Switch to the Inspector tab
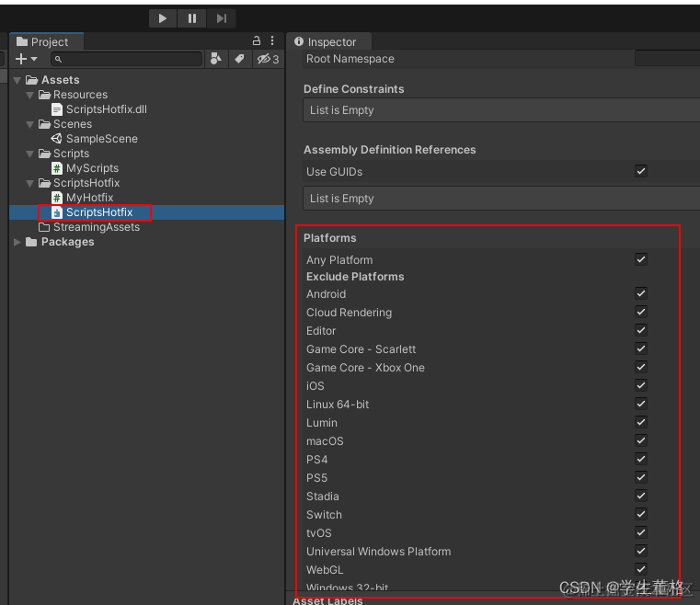Image resolution: width=700 pixels, height=605 pixels. coord(328,42)
